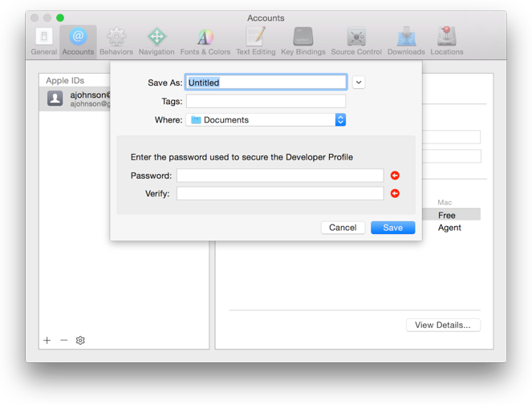Open the gear action menu for accounts
The width and height of the screenshot is (532, 404).
[80, 341]
